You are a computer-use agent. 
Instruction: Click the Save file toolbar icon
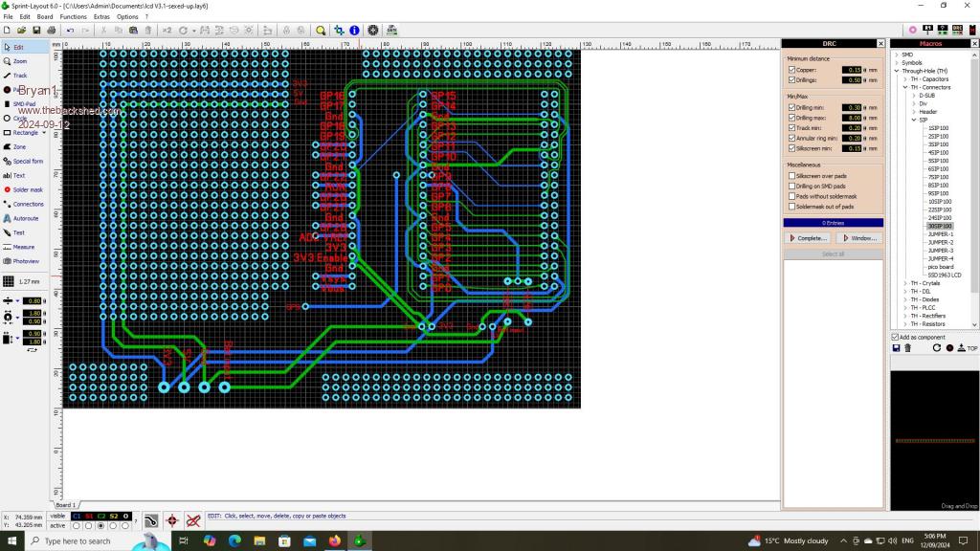point(36,31)
